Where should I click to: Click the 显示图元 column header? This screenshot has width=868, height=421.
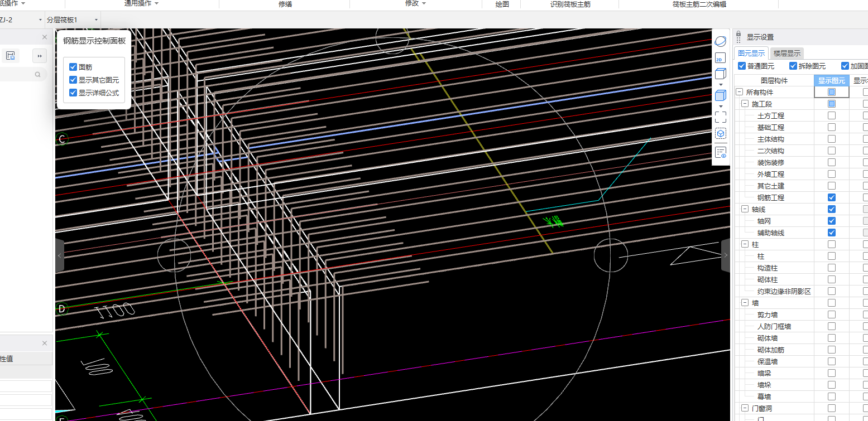tap(832, 80)
